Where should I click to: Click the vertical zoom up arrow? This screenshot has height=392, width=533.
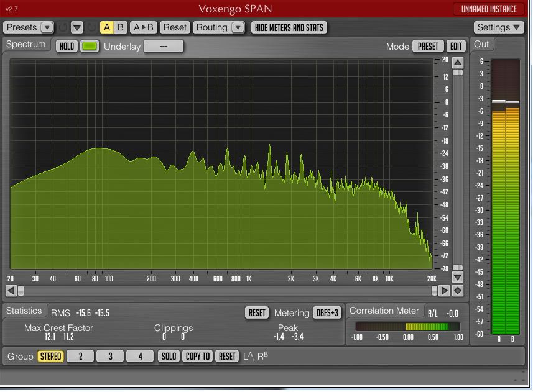click(458, 63)
